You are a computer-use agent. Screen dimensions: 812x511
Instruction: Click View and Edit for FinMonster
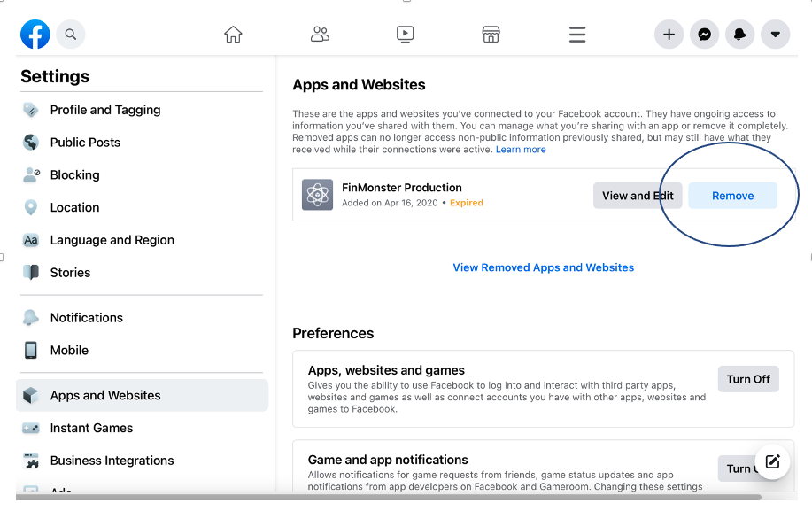(638, 195)
